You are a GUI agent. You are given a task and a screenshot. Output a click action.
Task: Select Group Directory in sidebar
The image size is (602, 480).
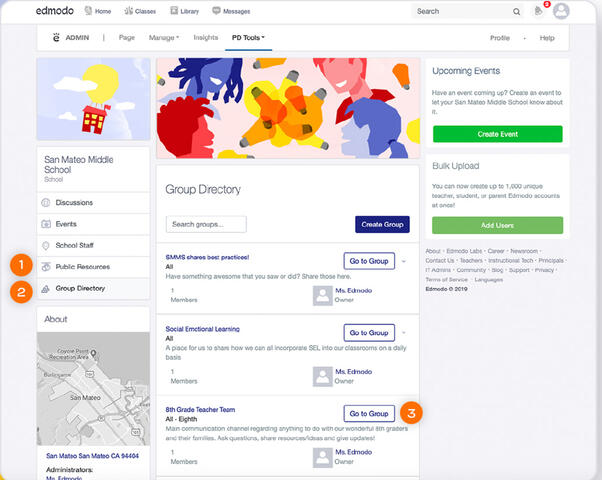coord(80,289)
